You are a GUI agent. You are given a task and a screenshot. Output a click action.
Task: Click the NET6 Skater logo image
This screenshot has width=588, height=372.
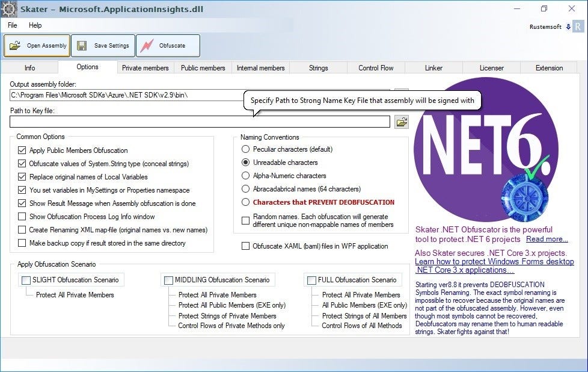486,150
